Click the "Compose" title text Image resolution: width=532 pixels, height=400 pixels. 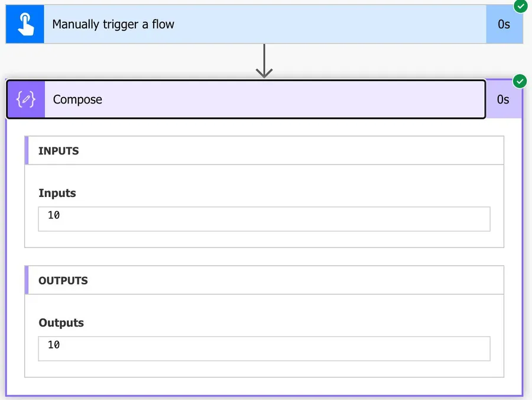click(x=77, y=99)
